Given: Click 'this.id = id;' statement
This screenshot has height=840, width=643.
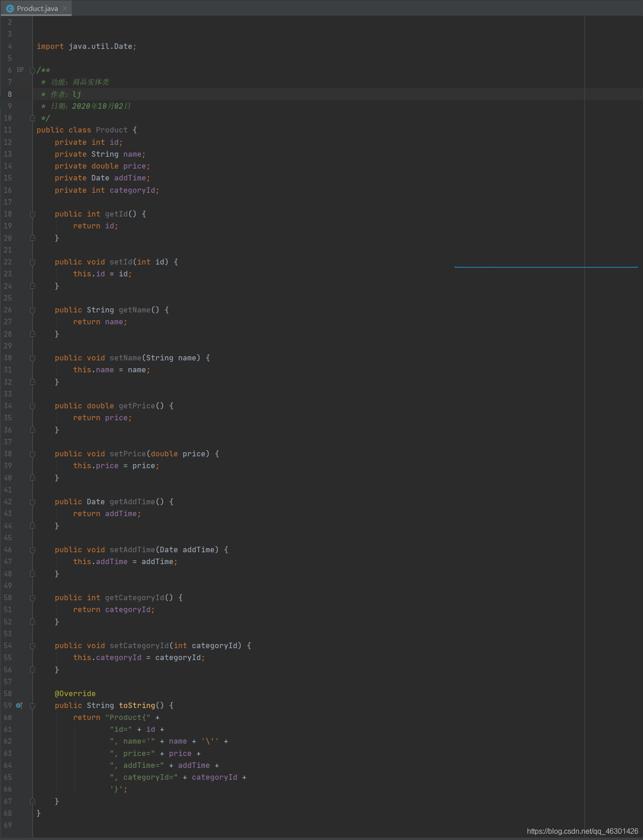Looking at the screenshot, I should point(102,274).
